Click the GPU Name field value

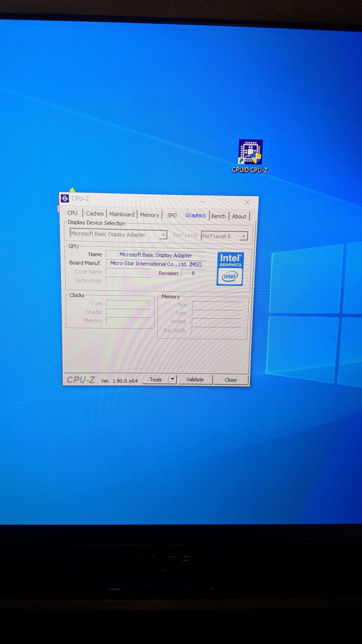[x=156, y=255]
